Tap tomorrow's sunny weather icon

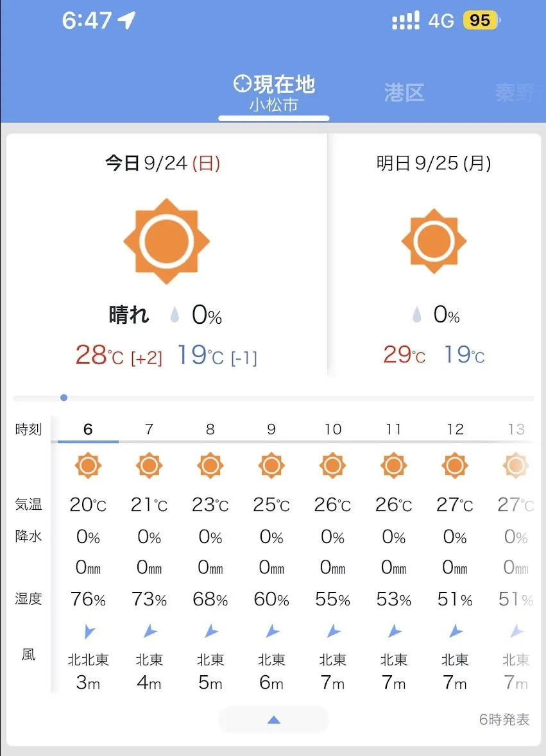coord(434,241)
